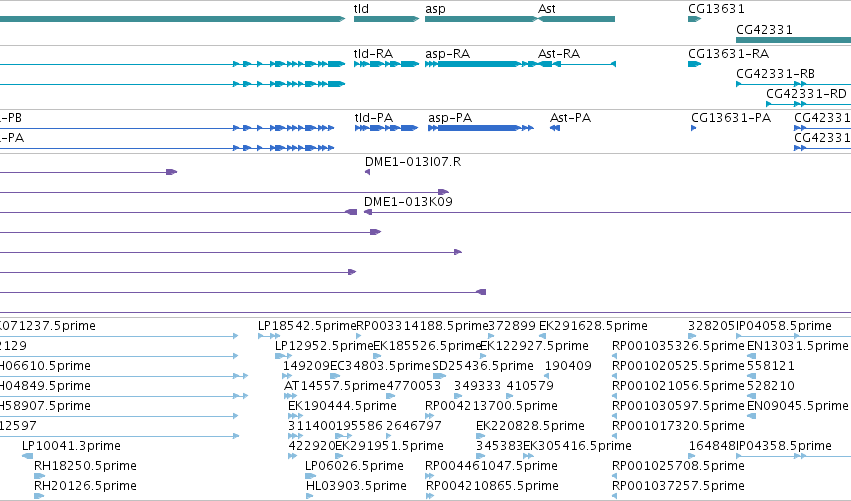Click the tld-RA transcript label
Image resolution: width=851 pixels, height=501 pixels.
click(373, 53)
